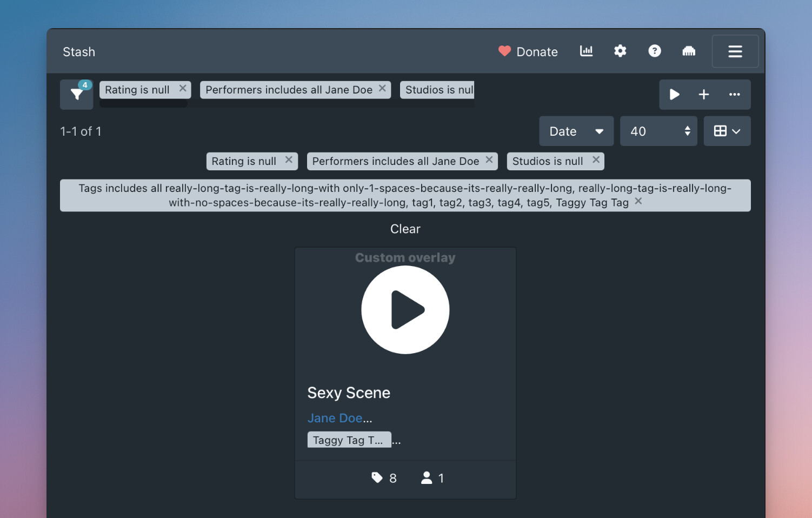Remove centered Studios is null filter
The width and height of the screenshot is (812, 518).
[596, 160]
